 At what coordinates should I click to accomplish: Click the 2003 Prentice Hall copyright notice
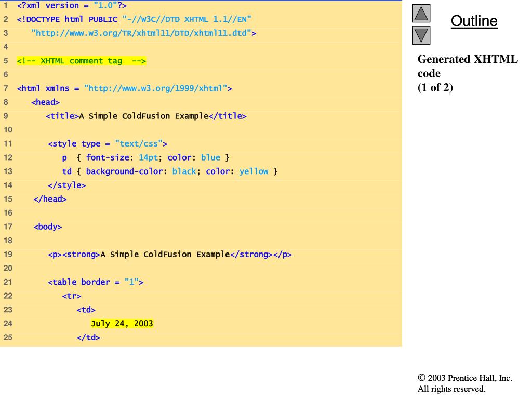coord(465,378)
